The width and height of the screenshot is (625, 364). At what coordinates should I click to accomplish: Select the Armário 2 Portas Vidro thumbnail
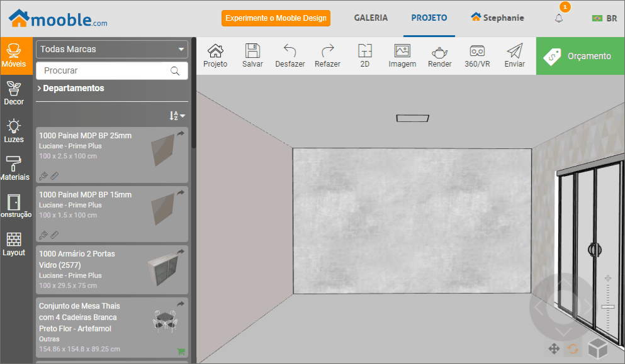pos(164,271)
